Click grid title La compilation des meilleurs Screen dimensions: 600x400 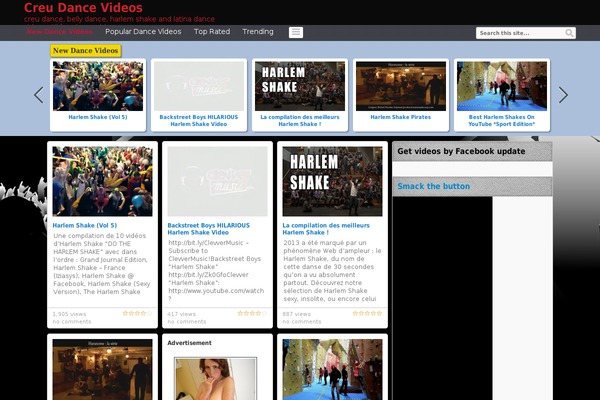(x=326, y=229)
